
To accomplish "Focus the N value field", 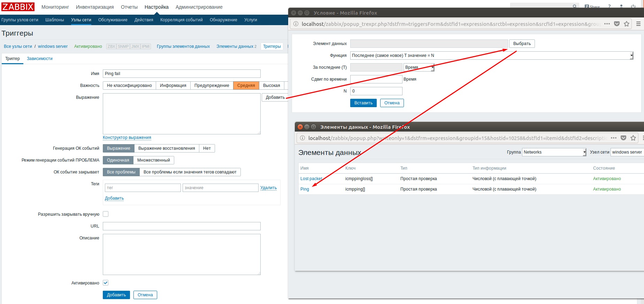I will [376, 91].
